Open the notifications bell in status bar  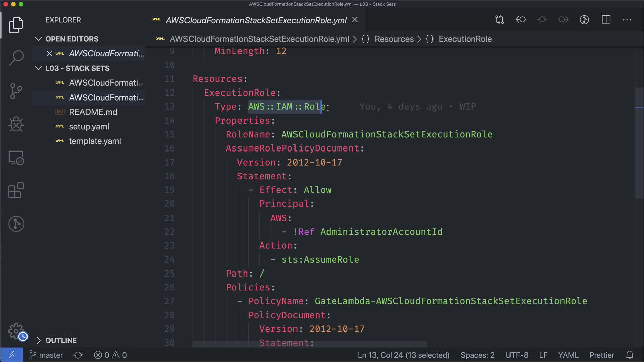[630, 355]
